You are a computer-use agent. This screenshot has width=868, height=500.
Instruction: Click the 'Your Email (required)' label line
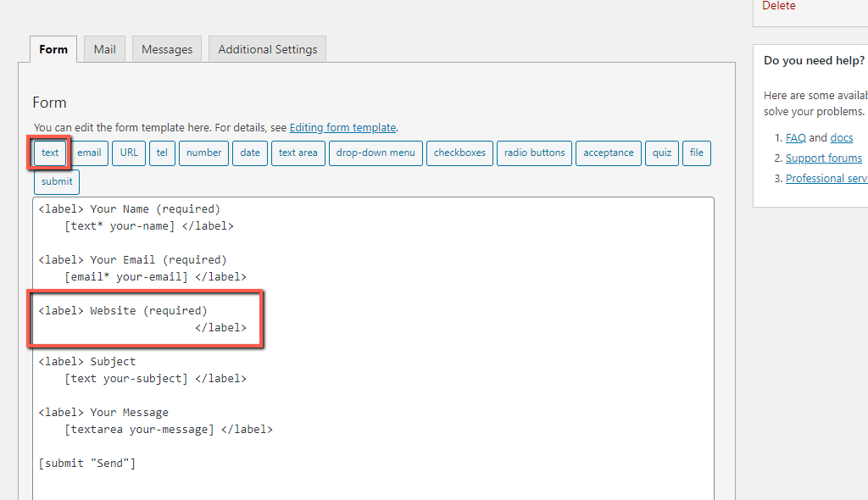(x=133, y=260)
